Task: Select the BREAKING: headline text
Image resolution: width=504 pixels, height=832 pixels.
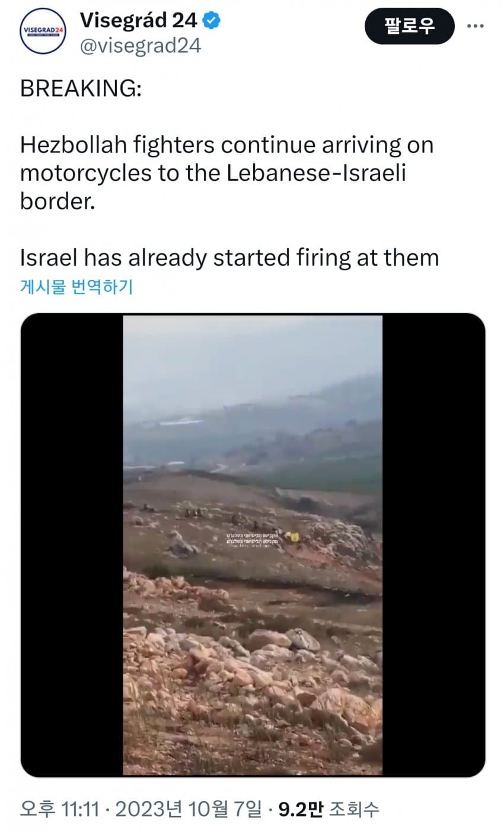Action: 81,88
